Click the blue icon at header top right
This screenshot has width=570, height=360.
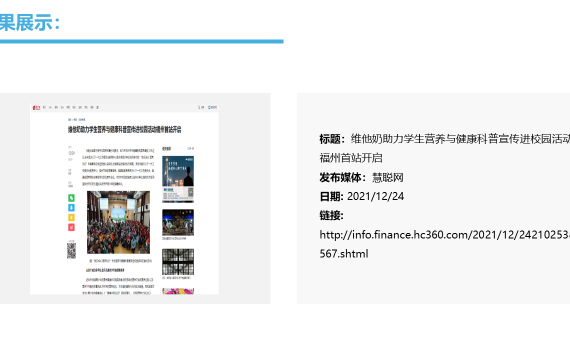coord(212,107)
